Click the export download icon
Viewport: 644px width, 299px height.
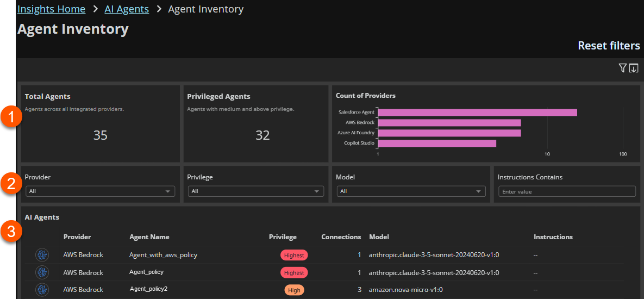click(x=634, y=68)
